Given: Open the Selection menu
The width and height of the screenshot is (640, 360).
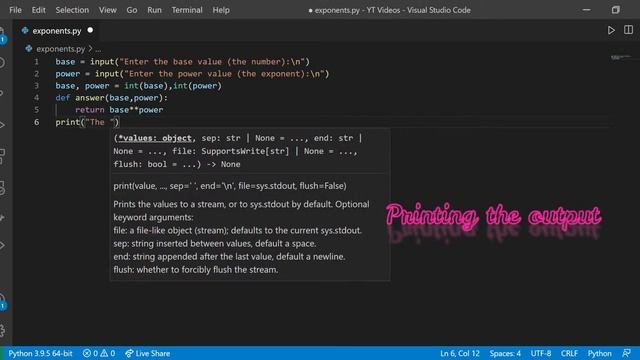Looking at the screenshot, I should [72, 10].
